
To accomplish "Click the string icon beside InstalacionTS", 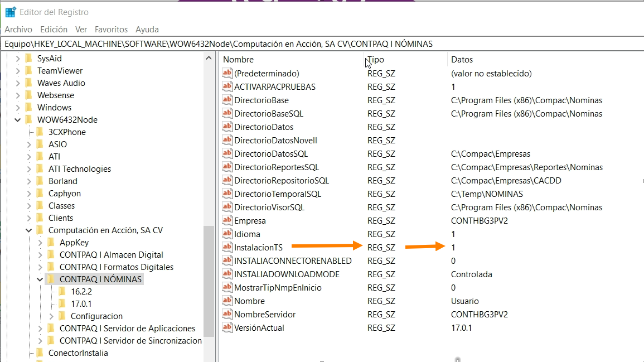I will [227, 247].
